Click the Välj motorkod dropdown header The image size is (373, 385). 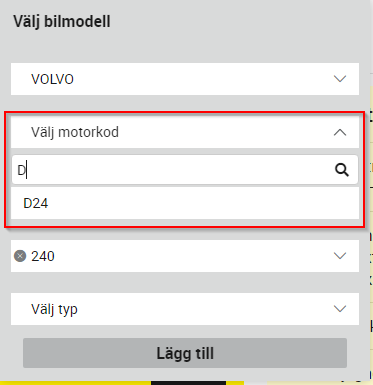pyautogui.click(x=185, y=132)
